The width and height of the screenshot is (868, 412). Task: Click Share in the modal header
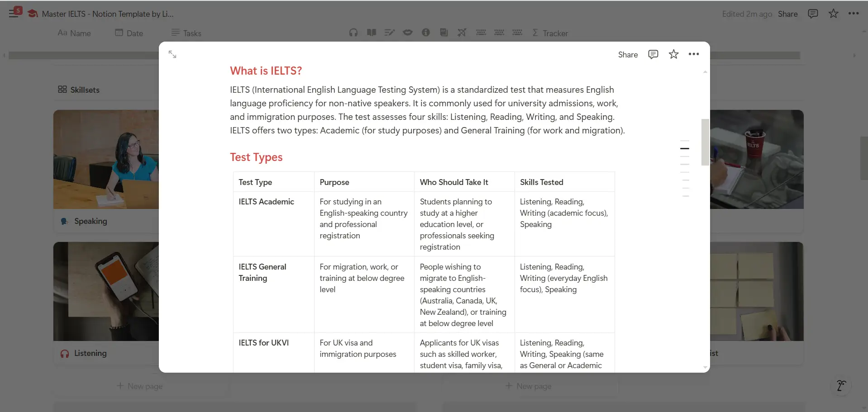click(x=628, y=55)
